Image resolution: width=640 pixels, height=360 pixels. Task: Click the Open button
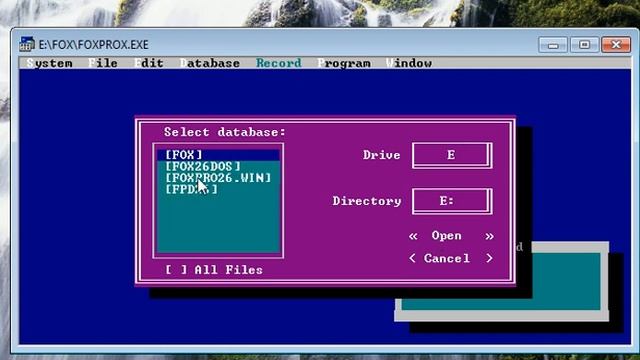[x=451, y=236]
